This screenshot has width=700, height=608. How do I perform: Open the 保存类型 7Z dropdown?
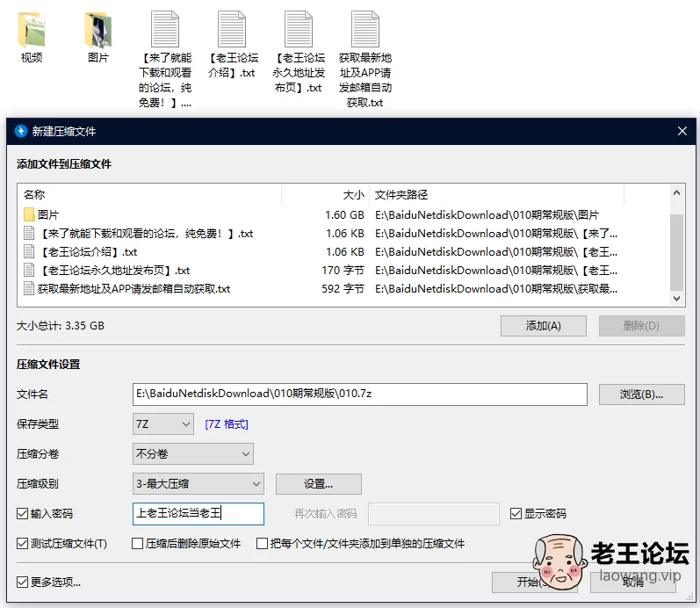coord(163,424)
